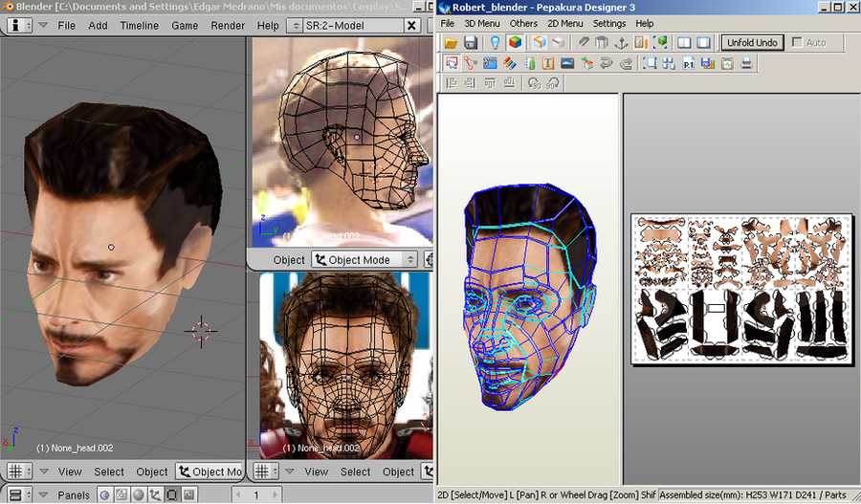This screenshot has height=504, width=861.
Task: Open the Panels menu in buttons window
Action: tap(73, 495)
